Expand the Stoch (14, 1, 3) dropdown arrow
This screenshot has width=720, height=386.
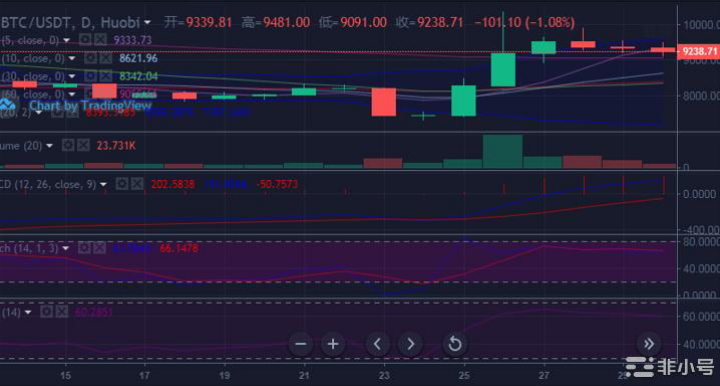(66, 248)
